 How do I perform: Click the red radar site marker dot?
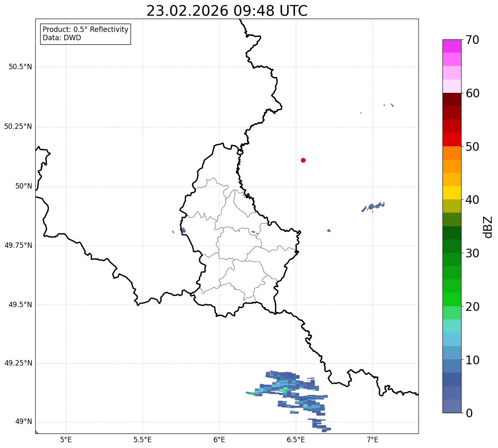tap(303, 160)
